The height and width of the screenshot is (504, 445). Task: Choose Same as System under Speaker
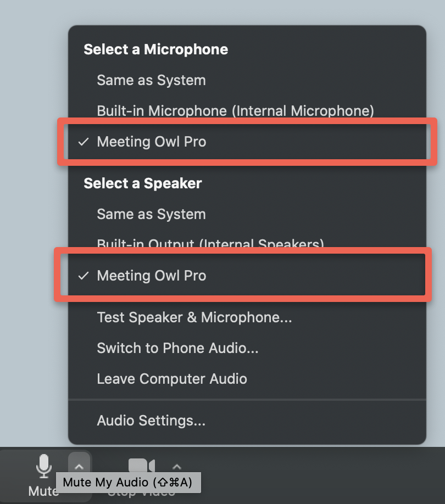click(151, 214)
